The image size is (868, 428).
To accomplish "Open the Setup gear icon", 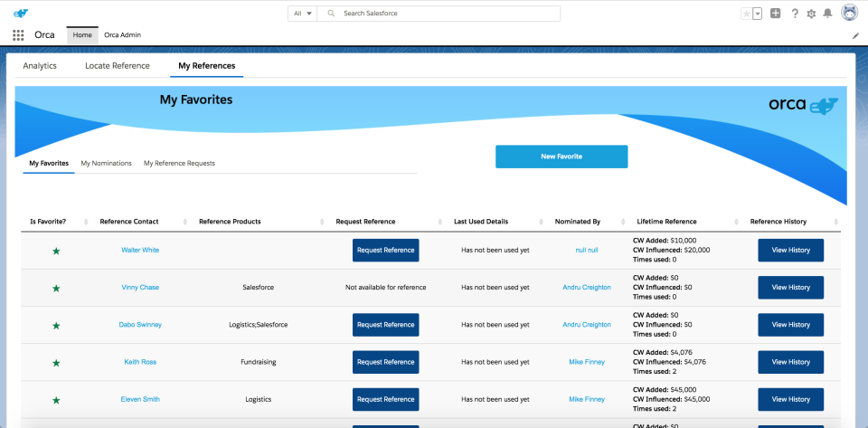I will coord(811,14).
